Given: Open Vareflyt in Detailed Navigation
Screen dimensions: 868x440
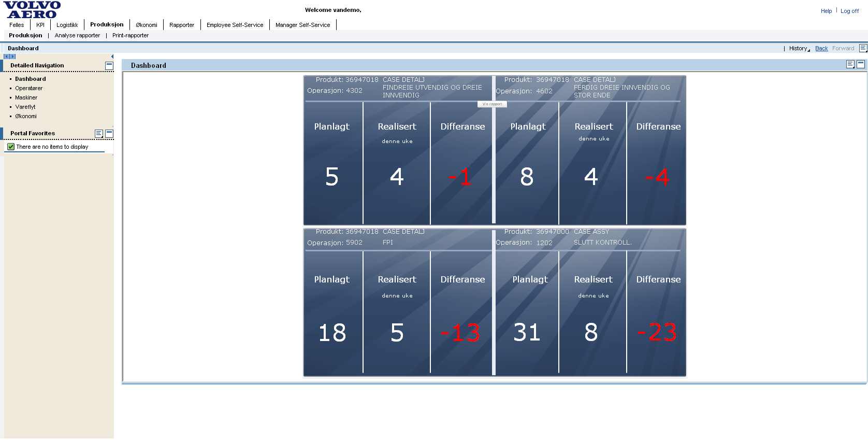Looking at the screenshot, I should [x=25, y=107].
